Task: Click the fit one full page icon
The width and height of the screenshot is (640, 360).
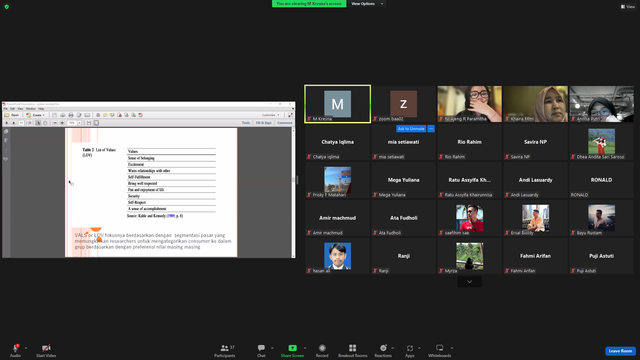Action: [x=96, y=123]
